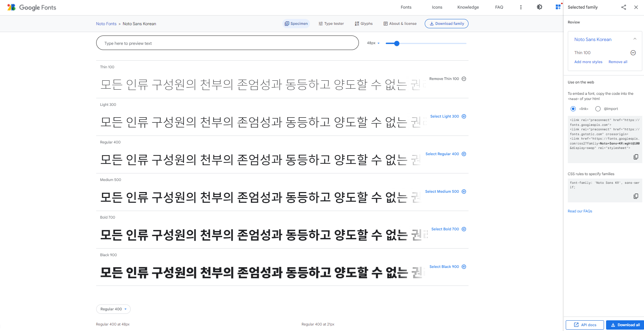Viewport: 644px width, 331px height.
Task: Remove Thin 100 with the minus icon in the Review panel
Action: 633,53
